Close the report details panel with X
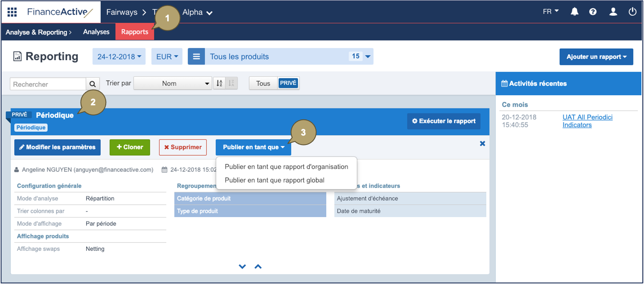 point(482,144)
